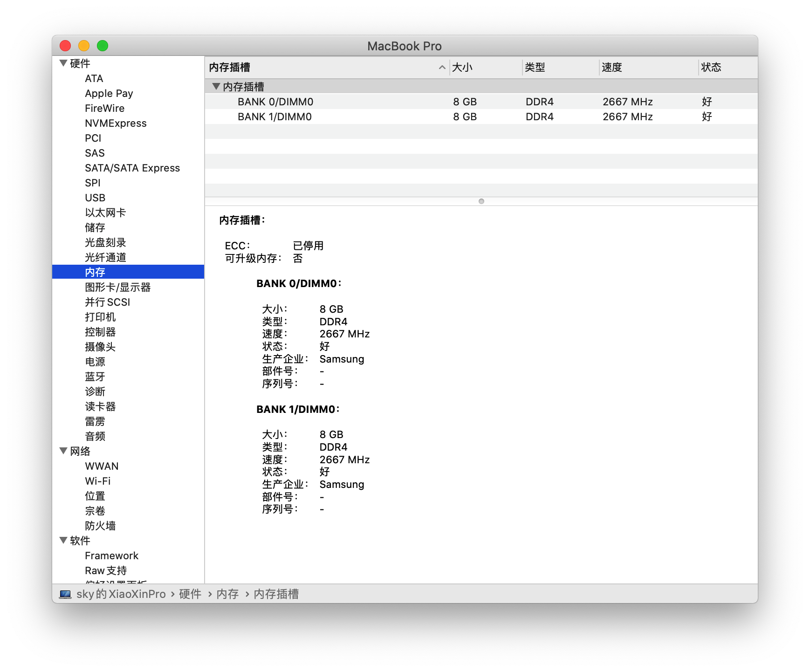Select 摄像头 in the sidebar
This screenshot has width=810, height=672.
100,347
